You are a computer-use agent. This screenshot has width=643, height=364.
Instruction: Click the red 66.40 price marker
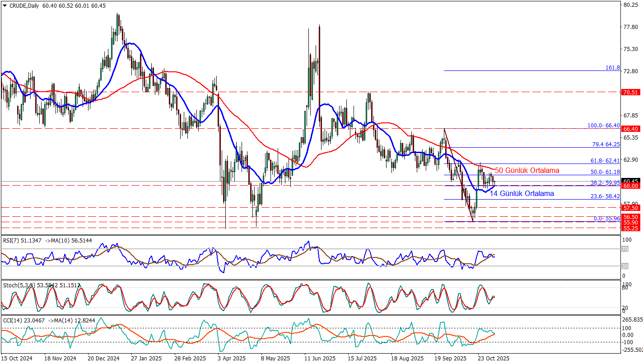tap(630, 129)
